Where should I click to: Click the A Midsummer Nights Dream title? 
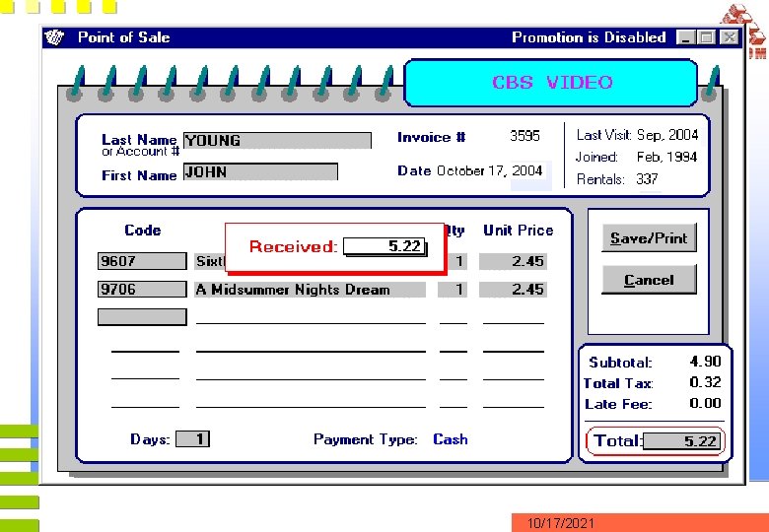(310, 290)
